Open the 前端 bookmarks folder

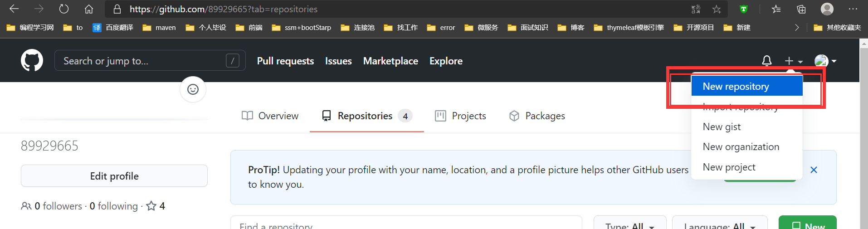[249, 28]
